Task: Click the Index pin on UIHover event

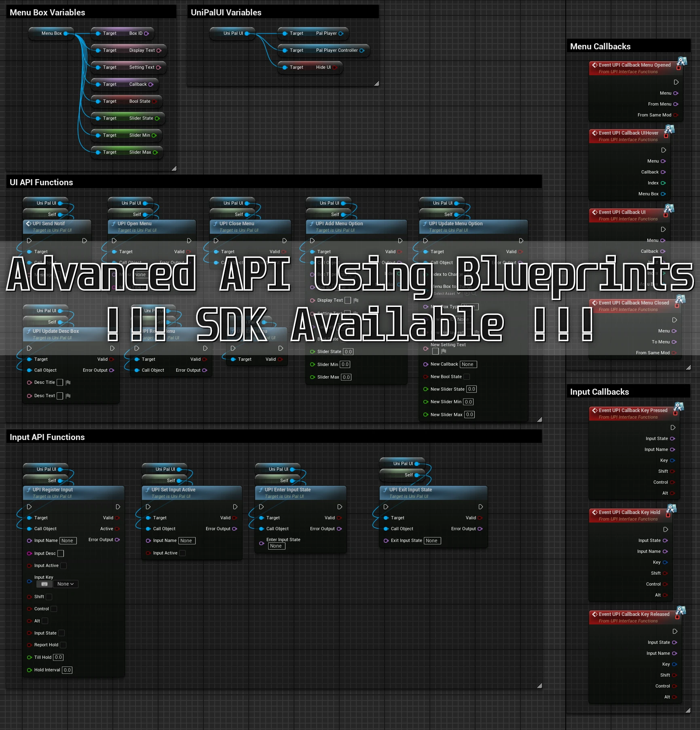Action: click(663, 183)
